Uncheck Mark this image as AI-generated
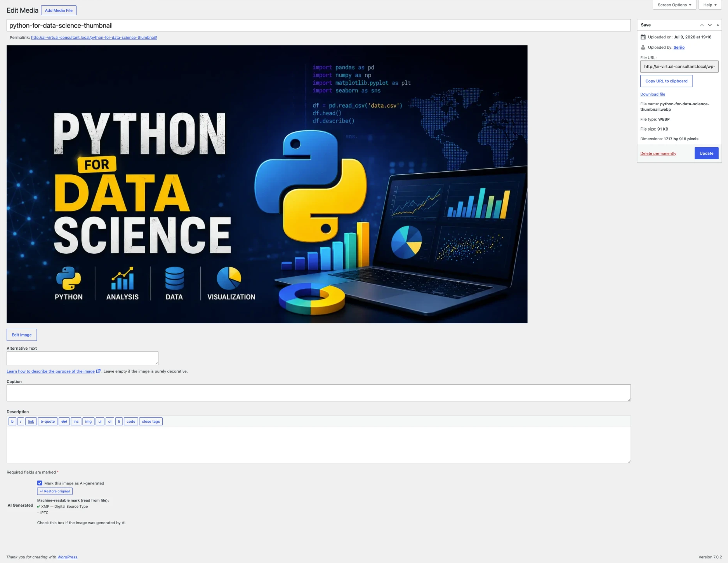 point(40,483)
